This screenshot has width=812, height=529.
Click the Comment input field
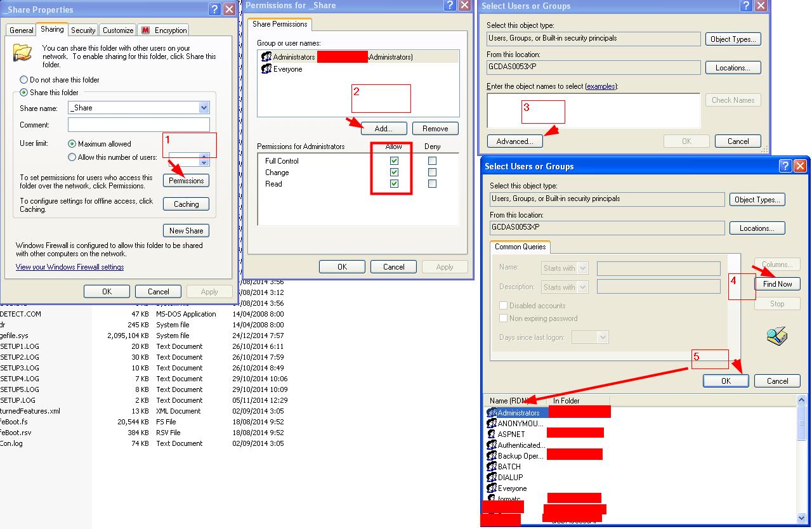point(139,125)
